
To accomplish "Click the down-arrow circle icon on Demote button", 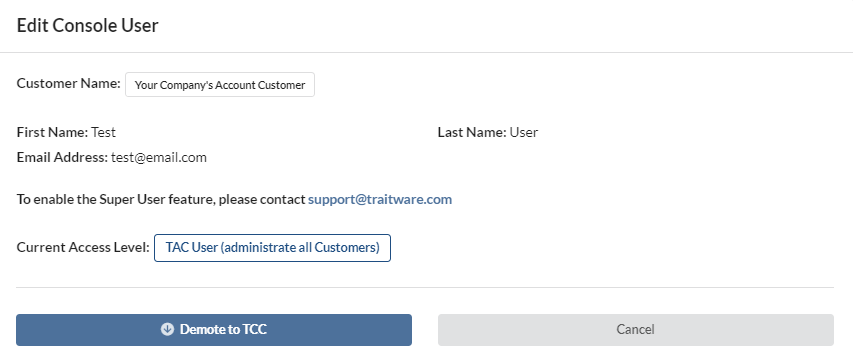I will [x=167, y=329].
